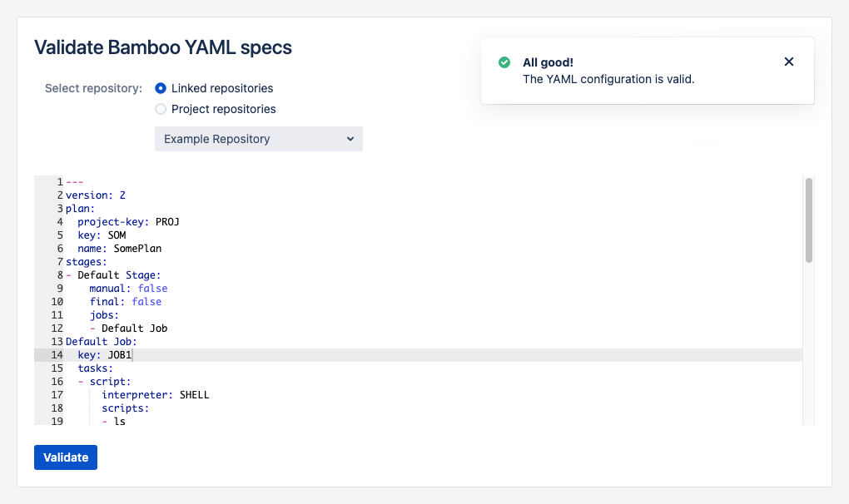This screenshot has height=504, width=849.
Task: Select Project repositories radio option
Action: (x=161, y=109)
